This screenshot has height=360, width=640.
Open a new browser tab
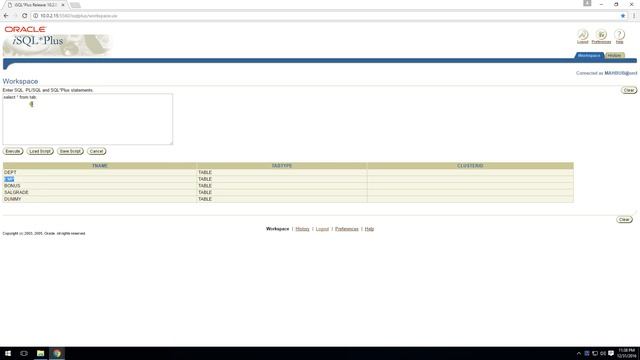click(75, 5)
